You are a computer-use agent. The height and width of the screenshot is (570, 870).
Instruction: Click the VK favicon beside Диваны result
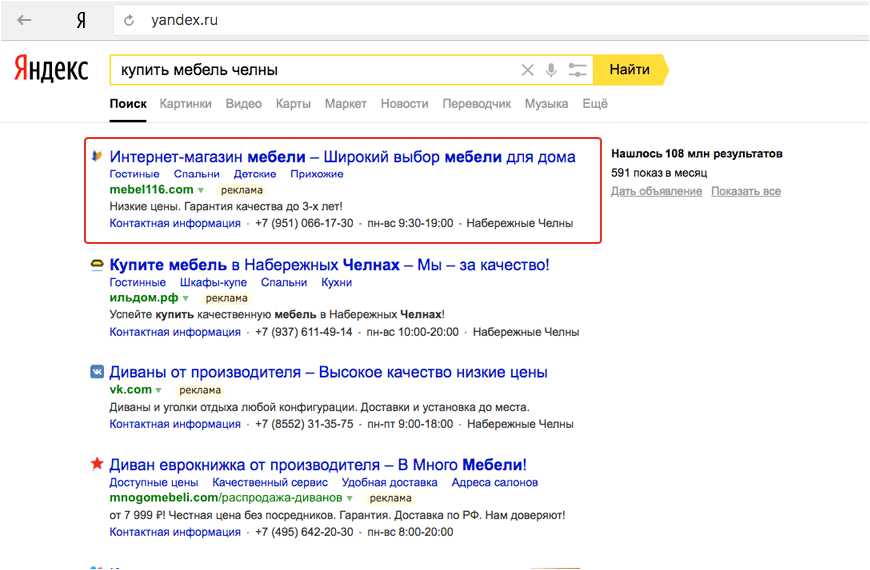(x=97, y=373)
